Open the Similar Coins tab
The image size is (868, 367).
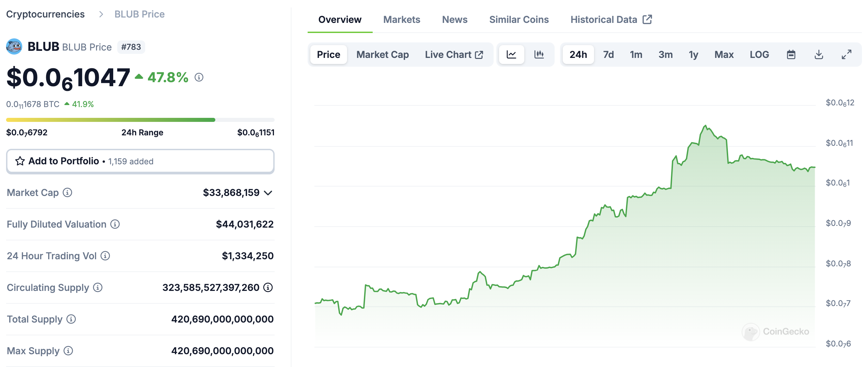(519, 20)
